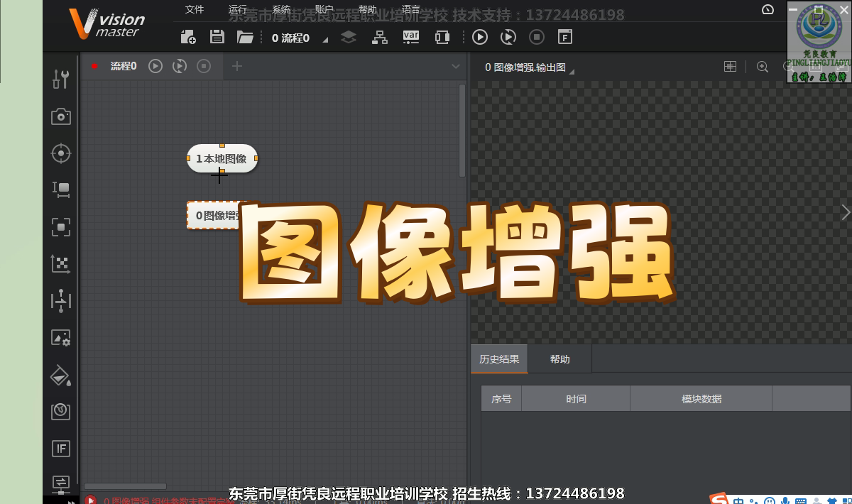
Task: Click the save solution floppy disk icon
Action: (217, 38)
